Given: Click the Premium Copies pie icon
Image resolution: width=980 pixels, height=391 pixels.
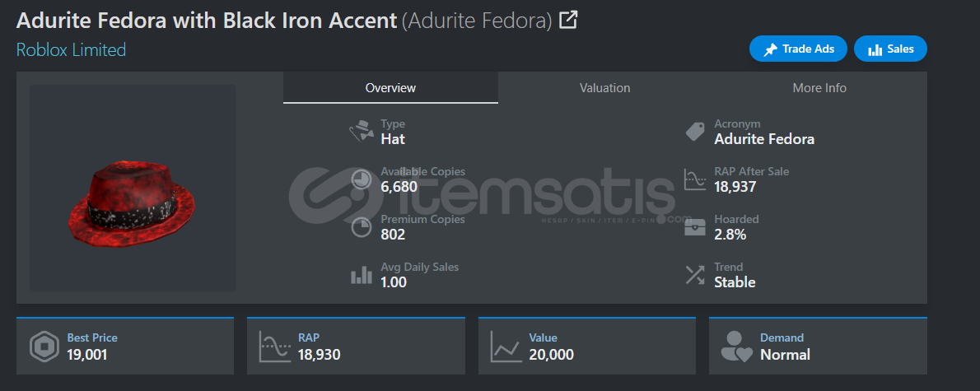Looking at the screenshot, I should coord(362,227).
